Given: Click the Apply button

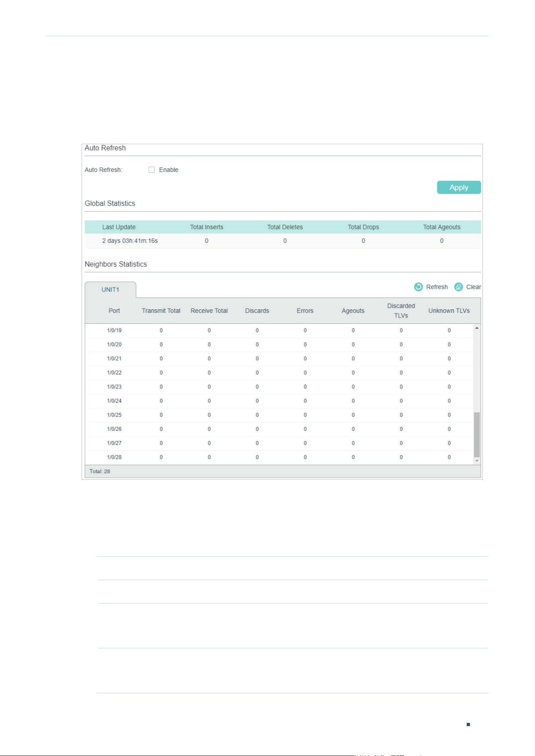Looking at the screenshot, I should (x=459, y=187).
